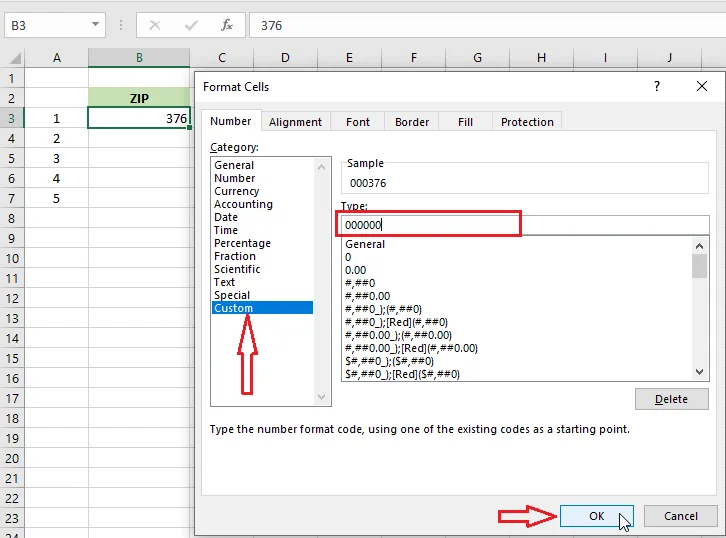Click the Cancel button

(680, 516)
